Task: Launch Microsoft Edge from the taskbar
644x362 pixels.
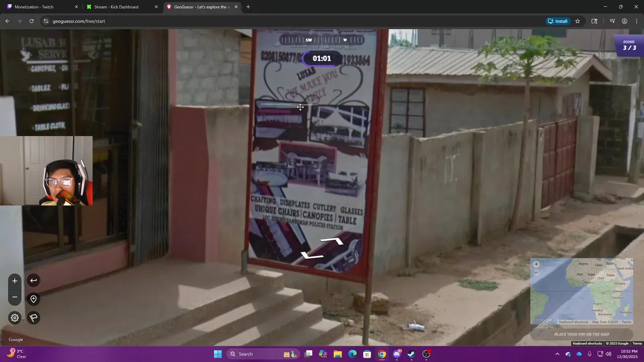Action: (x=353, y=354)
